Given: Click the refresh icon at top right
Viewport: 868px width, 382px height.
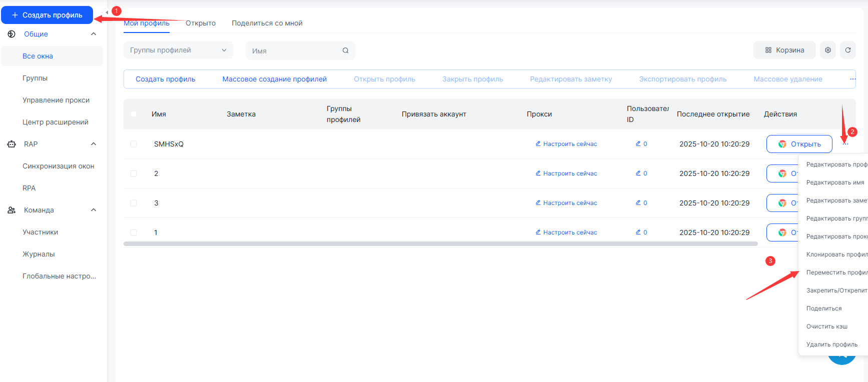Looking at the screenshot, I should [x=848, y=50].
